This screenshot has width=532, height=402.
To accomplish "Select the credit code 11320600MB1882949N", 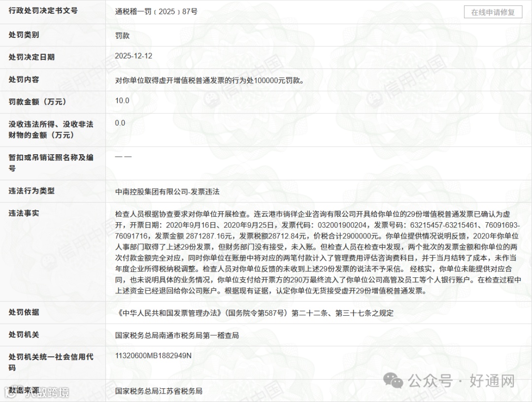I will [x=153, y=356].
